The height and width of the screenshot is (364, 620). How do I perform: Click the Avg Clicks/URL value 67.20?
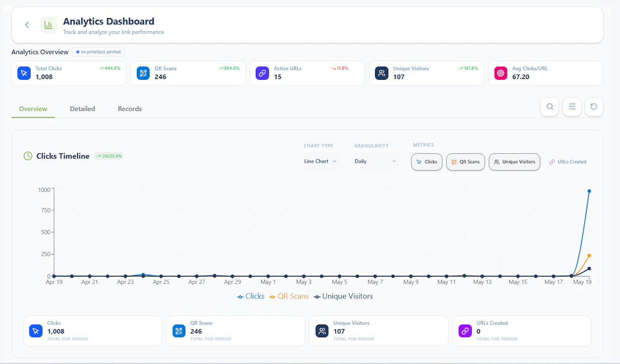(521, 77)
